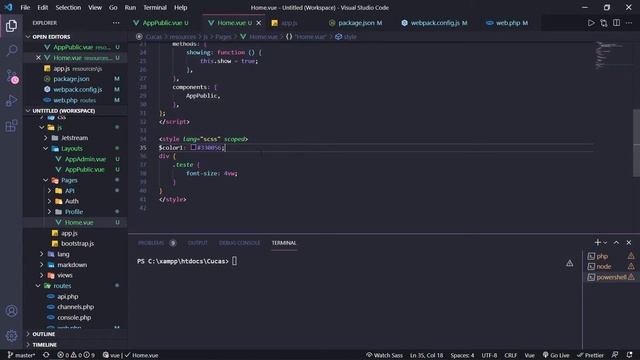Screen dimensions: 640x360
Task: Change language mode Vue in status bar
Action: pos(529,355)
